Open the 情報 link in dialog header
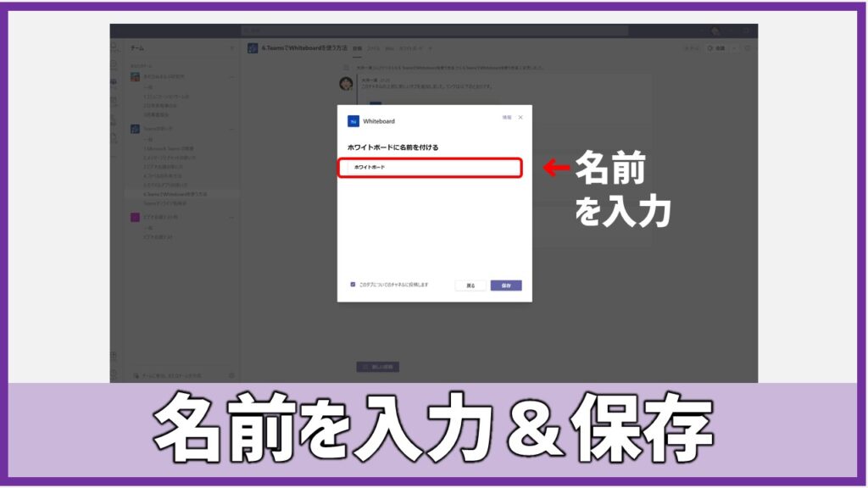Image resolution: width=868 pixels, height=488 pixels. [x=507, y=118]
